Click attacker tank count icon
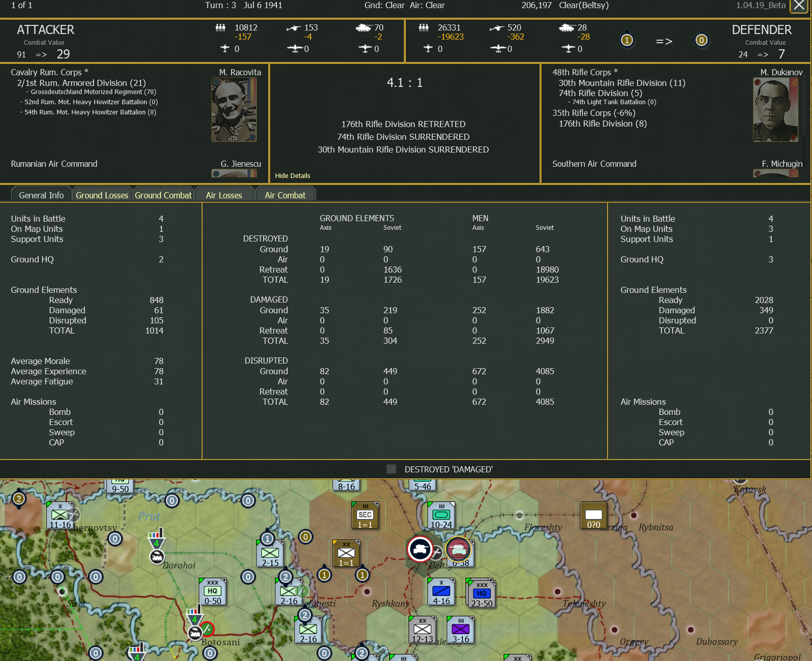 (363, 28)
